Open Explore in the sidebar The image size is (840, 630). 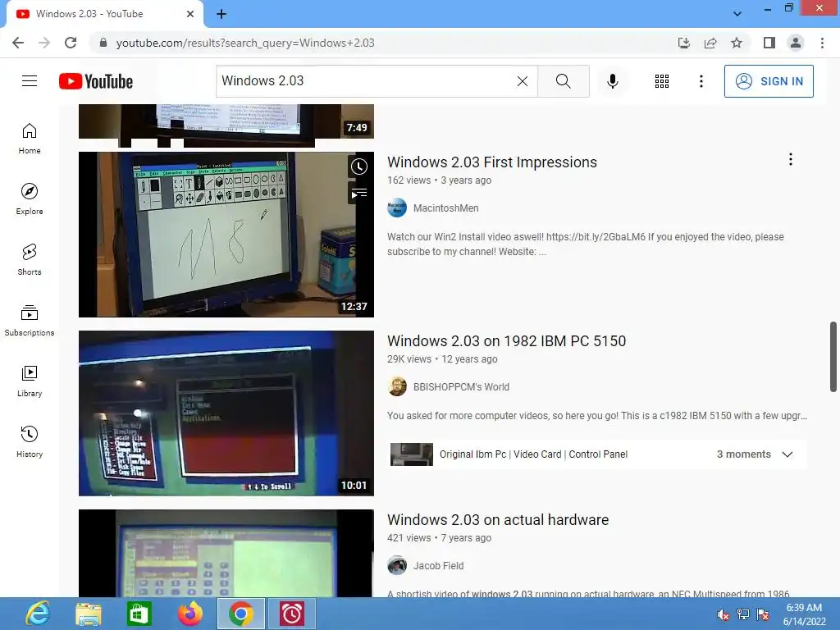pyautogui.click(x=30, y=199)
